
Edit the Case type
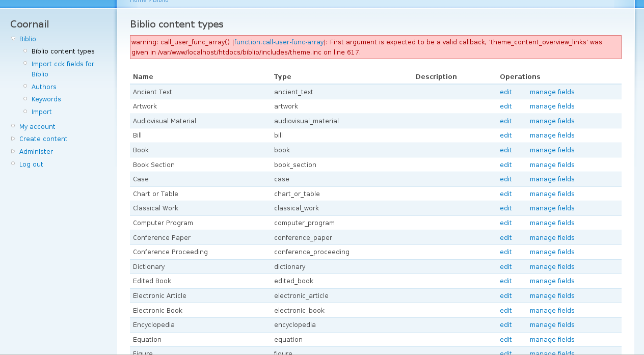pyautogui.click(x=505, y=179)
